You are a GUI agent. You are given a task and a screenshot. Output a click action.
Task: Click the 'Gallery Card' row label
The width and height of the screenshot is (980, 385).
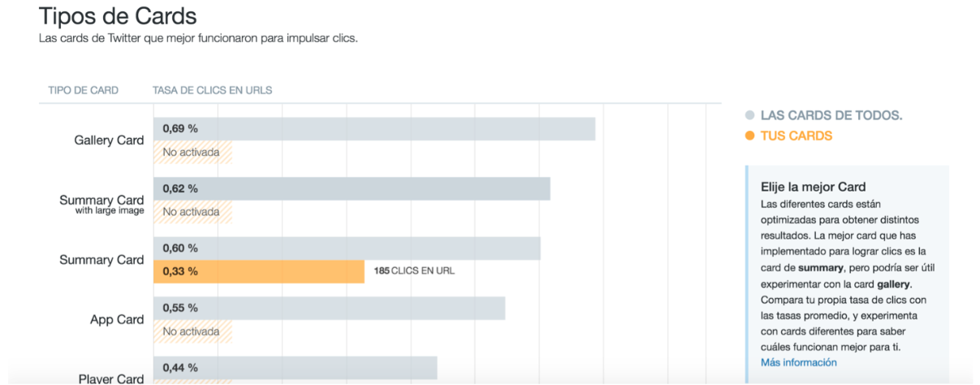[109, 141]
